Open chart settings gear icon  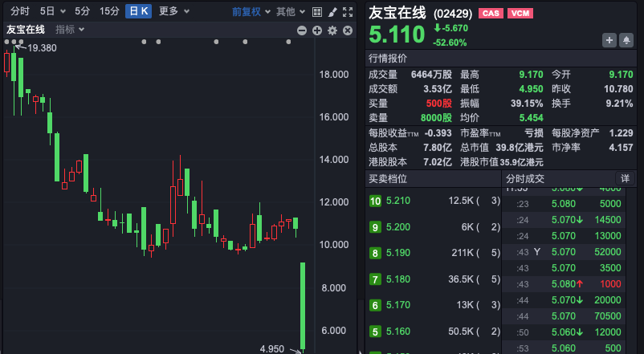pyautogui.click(x=332, y=31)
